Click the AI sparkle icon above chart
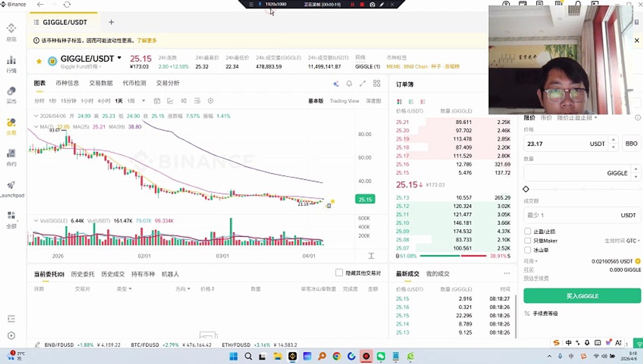The image size is (643, 364). 336,84
